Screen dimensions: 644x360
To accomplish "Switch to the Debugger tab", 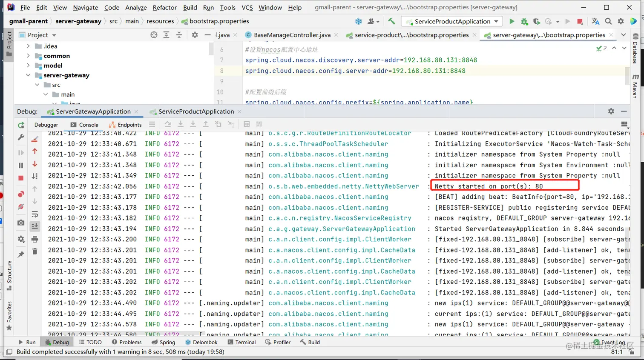I will pyautogui.click(x=46, y=125).
